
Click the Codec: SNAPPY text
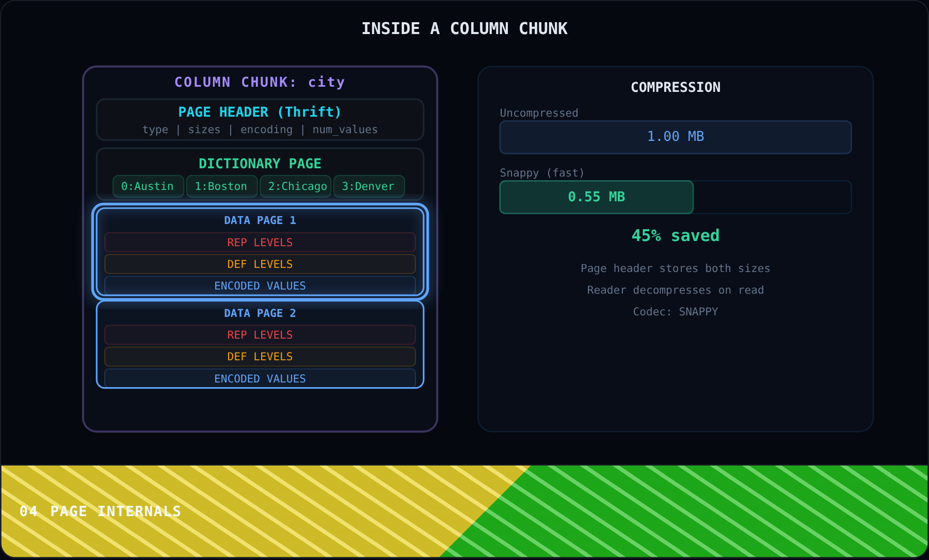click(x=676, y=312)
